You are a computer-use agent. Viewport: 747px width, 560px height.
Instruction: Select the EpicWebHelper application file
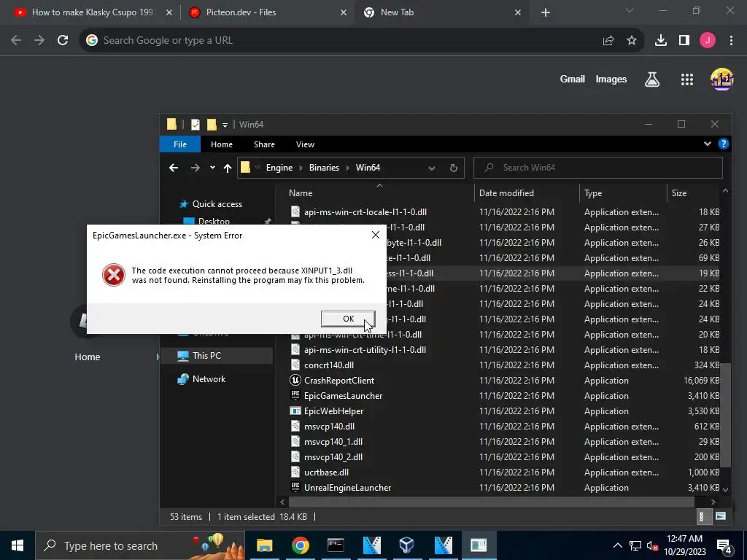[333, 411]
